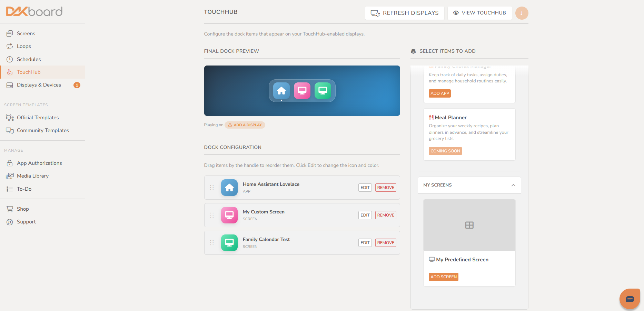Click the Family Calendar Test row icon

tap(229, 243)
